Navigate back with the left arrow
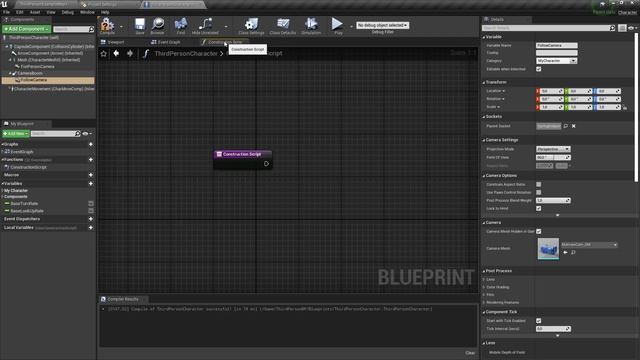 coord(116,53)
